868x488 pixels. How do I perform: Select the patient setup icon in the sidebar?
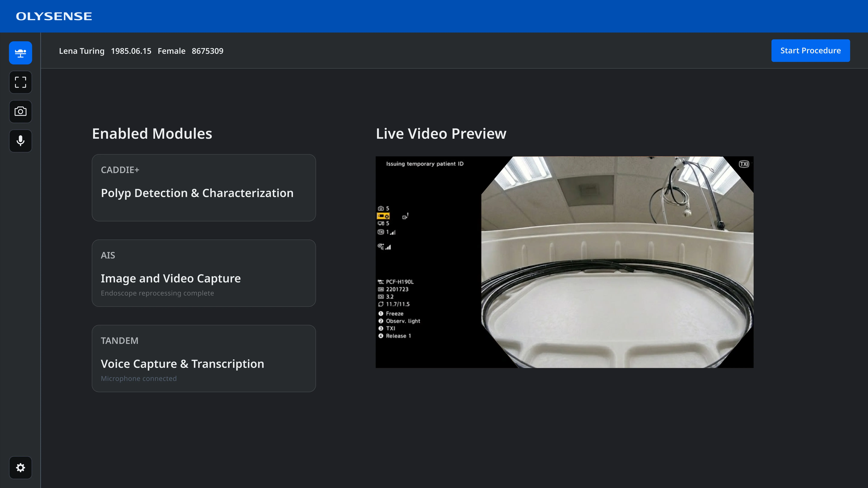pyautogui.click(x=20, y=53)
